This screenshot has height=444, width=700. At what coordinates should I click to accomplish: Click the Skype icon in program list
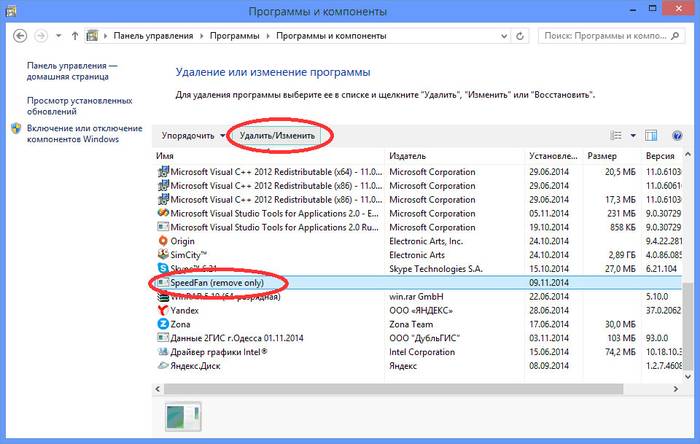click(x=164, y=269)
